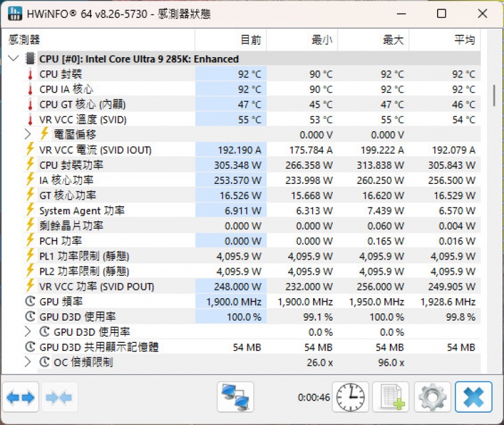This screenshot has width=504, height=425.
Task: Expand the collapsed GPU D3D 使用率 sub-group
Action: (28, 332)
